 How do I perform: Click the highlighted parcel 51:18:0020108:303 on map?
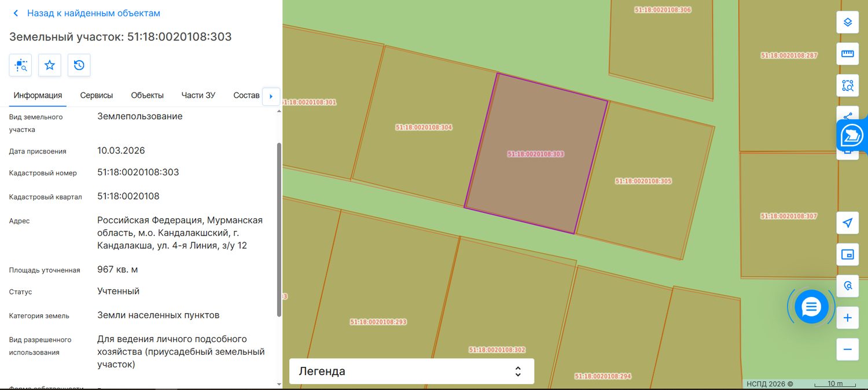coord(535,154)
